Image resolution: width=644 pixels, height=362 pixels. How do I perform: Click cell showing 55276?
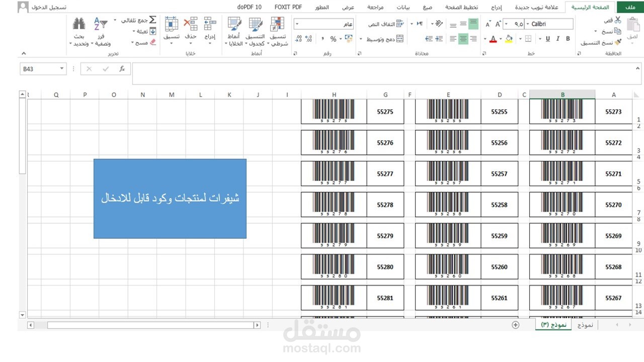click(x=385, y=143)
